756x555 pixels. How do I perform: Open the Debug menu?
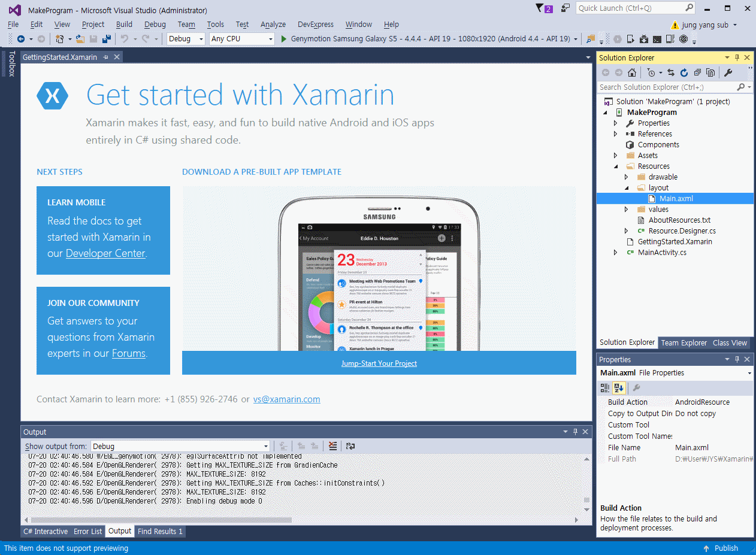tap(155, 25)
